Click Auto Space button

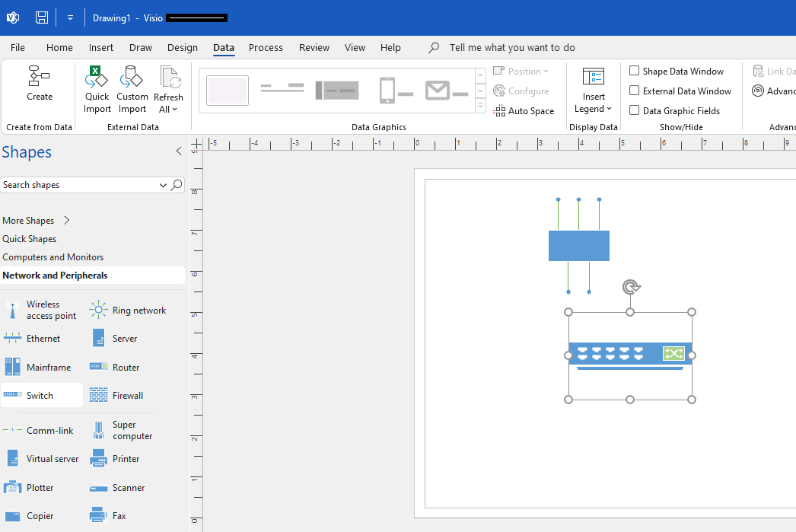tap(524, 110)
